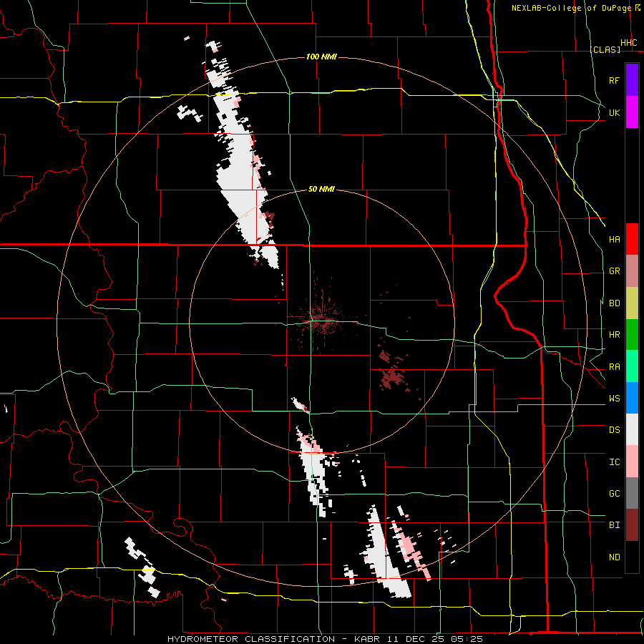Click the DS white legend swatch
This screenshot has height=644, width=644.
point(632,429)
